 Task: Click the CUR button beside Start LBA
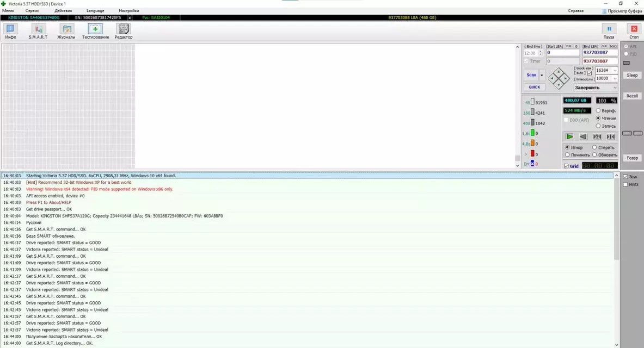click(568, 46)
